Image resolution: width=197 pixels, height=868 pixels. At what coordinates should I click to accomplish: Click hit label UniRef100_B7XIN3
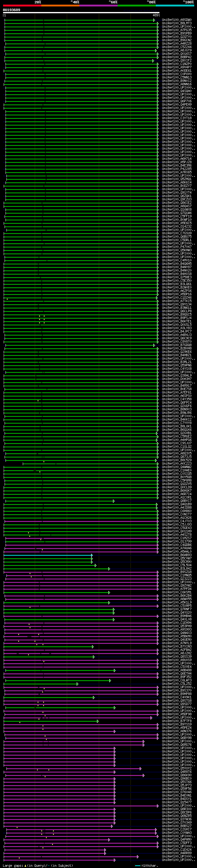click(x=177, y=647)
